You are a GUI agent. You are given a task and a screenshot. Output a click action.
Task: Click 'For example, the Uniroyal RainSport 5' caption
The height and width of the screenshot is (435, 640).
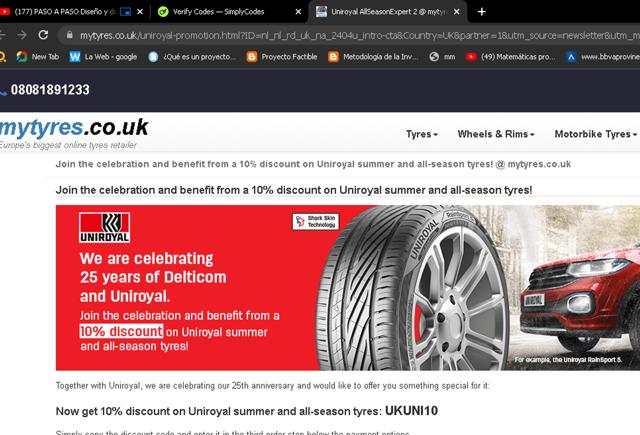click(568, 360)
